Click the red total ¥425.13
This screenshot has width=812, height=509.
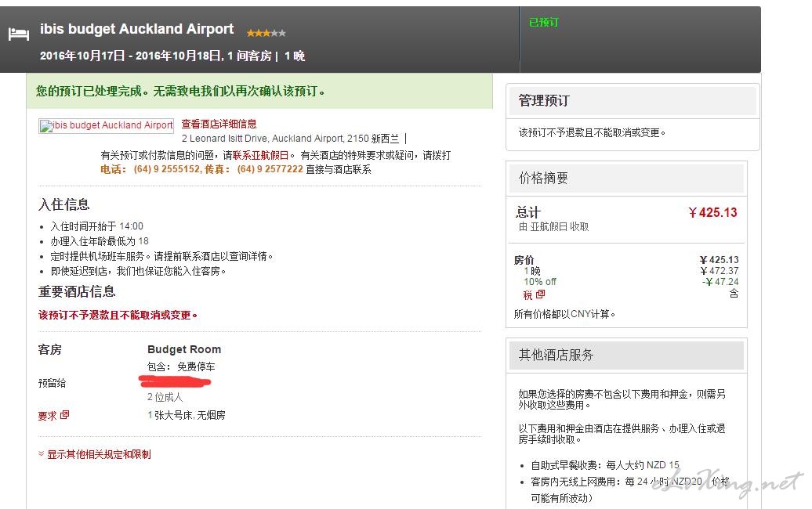(712, 212)
